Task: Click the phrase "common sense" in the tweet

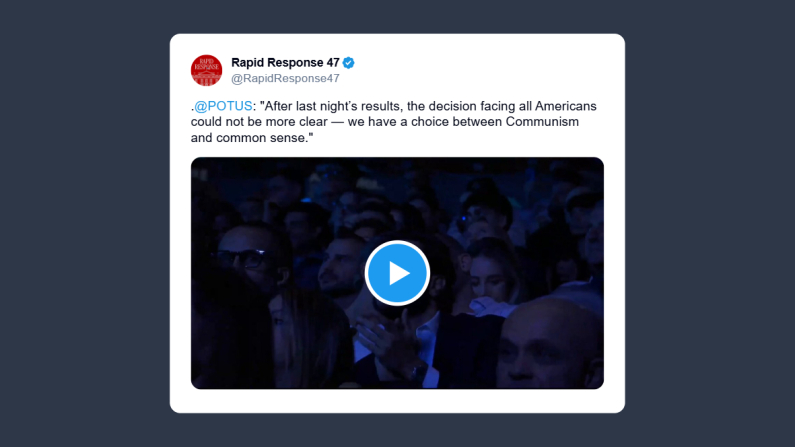Action: tap(261, 138)
